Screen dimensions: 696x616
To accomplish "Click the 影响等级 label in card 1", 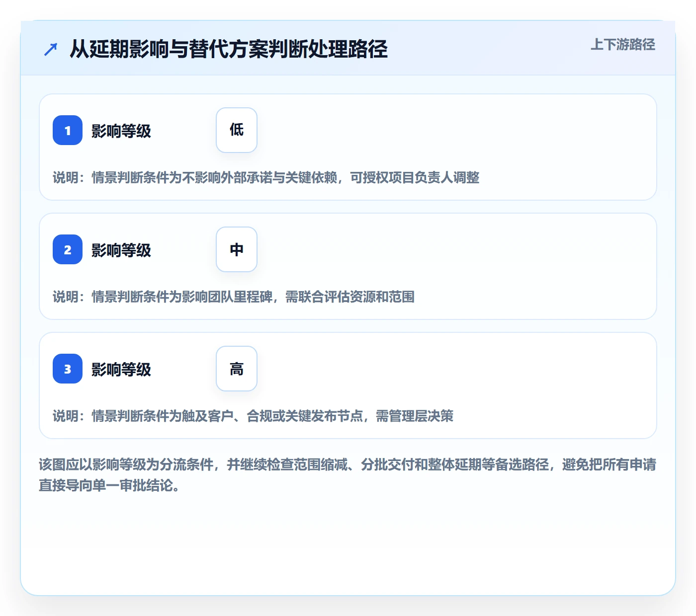I will tap(121, 131).
